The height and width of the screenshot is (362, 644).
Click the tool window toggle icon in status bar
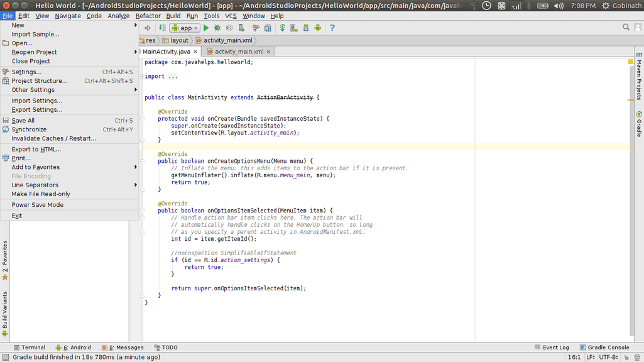coord(5,357)
